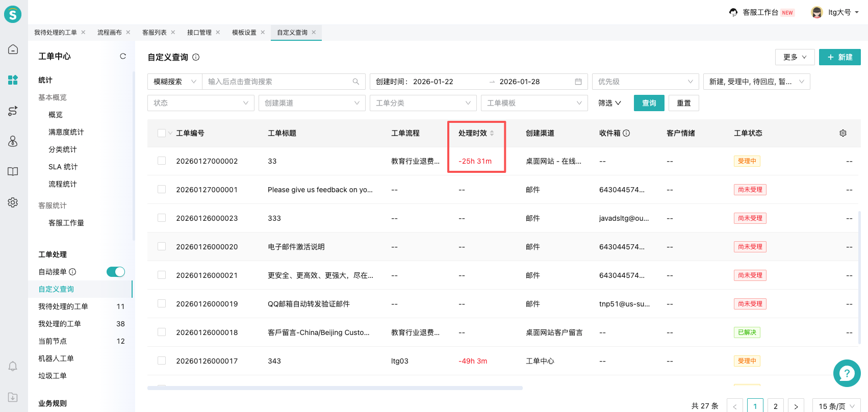Toggle the 自动接单 switch
This screenshot has height=412, width=868.
[116, 272]
